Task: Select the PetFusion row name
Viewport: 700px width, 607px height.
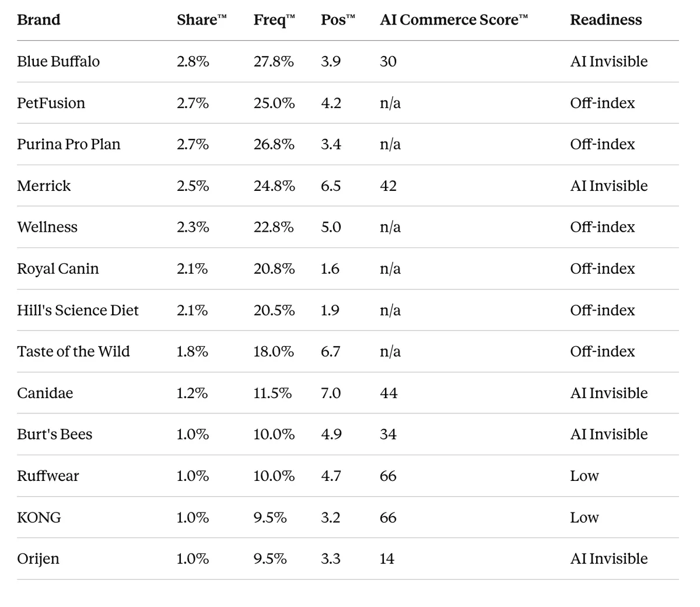Action: pos(51,103)
